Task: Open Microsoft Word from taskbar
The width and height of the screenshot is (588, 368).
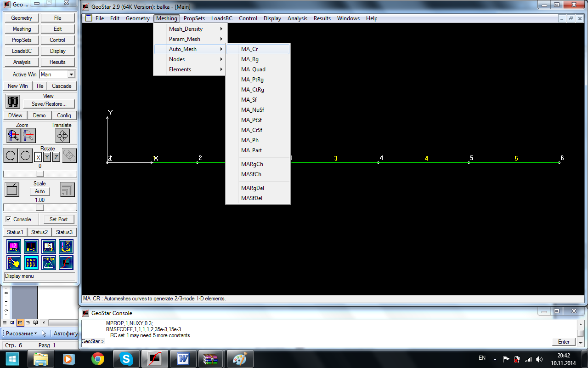Action: pos(183,359)
